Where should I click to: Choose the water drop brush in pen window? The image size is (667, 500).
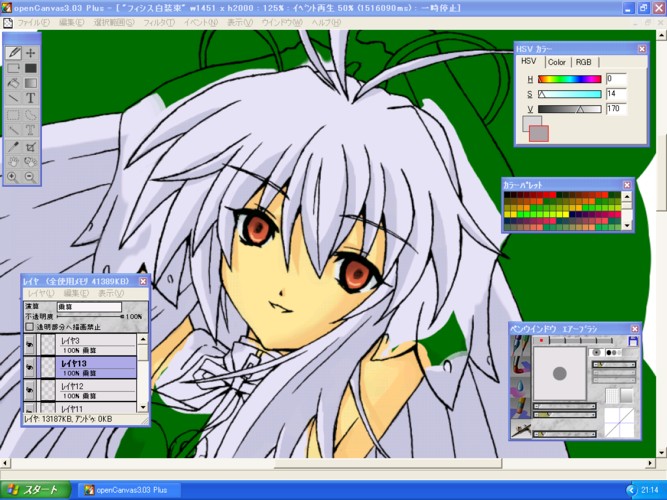(x=520, y=386)
